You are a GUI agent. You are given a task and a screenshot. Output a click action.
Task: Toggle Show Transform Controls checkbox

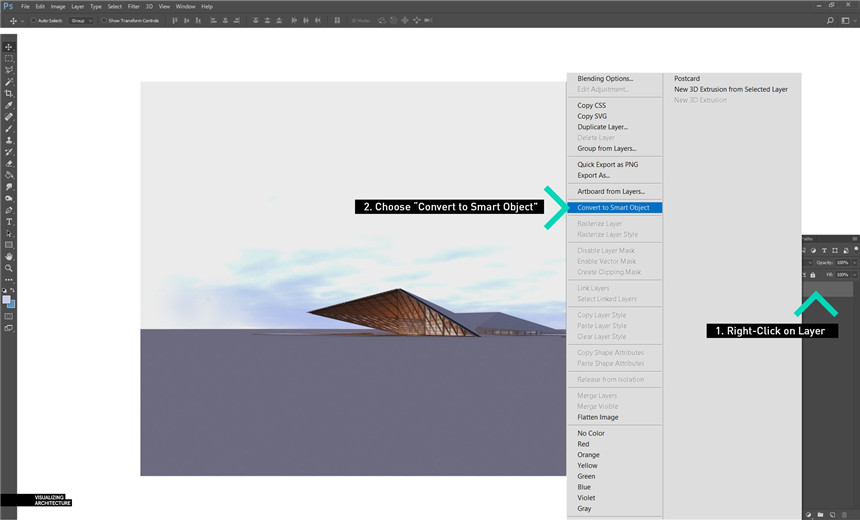point(103,20)
